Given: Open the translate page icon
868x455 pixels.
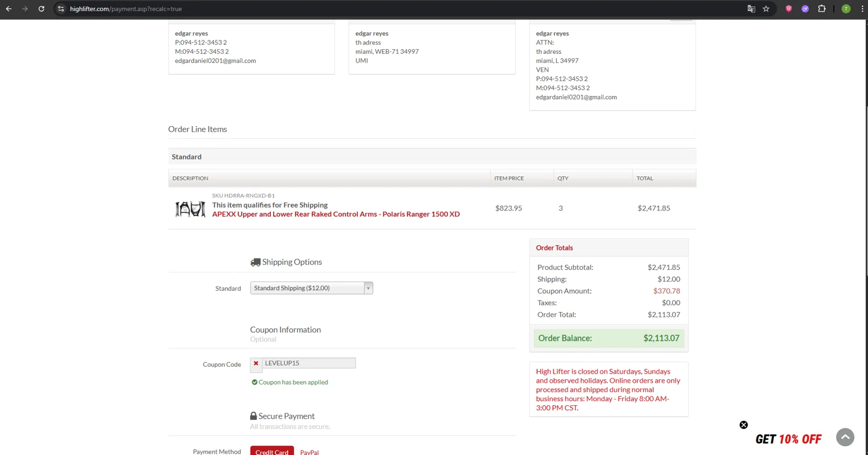Looking at the screenshot, I should [751, 9].
